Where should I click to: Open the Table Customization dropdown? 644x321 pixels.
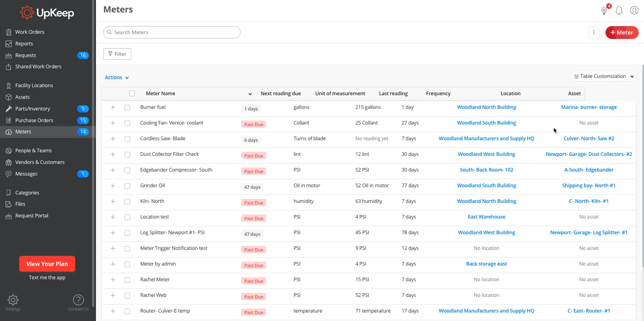(603, 76)
